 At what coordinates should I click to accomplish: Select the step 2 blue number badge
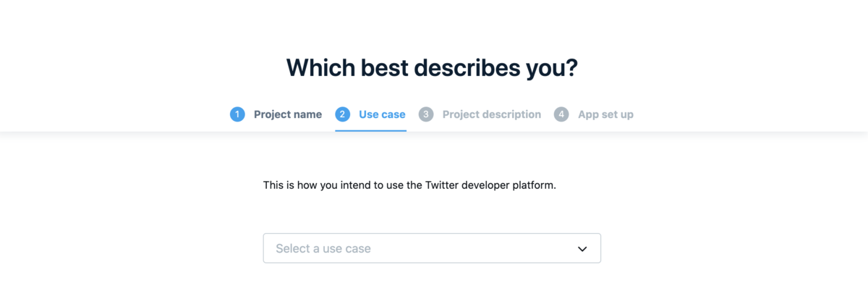[x=343, y=114]
